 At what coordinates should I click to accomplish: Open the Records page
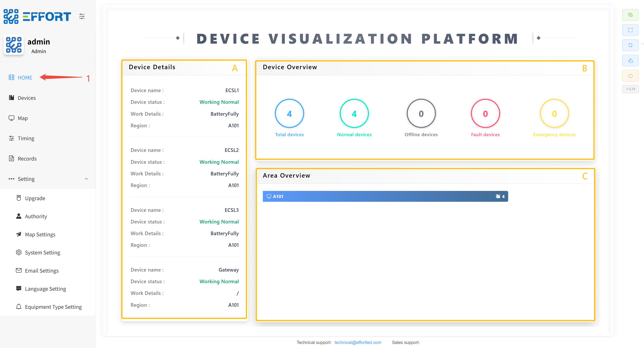point(27,159)
